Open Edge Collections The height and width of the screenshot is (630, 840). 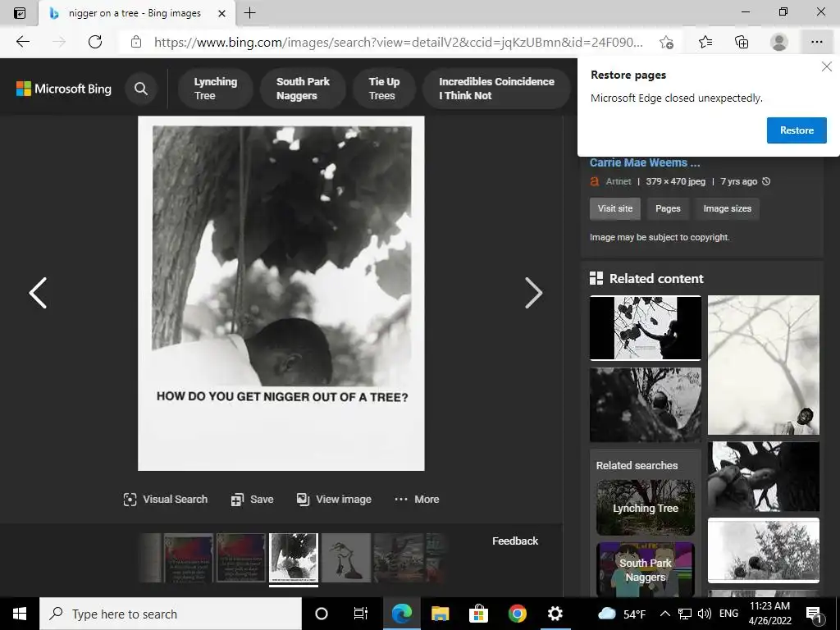pos(742,42)
